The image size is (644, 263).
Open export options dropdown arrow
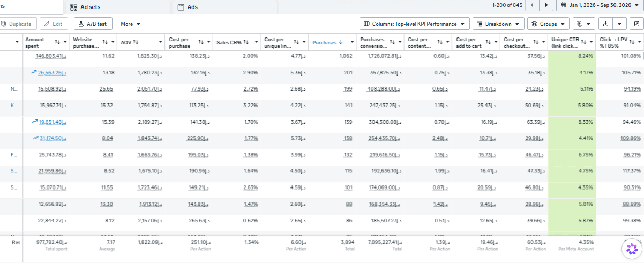(620, 24)
